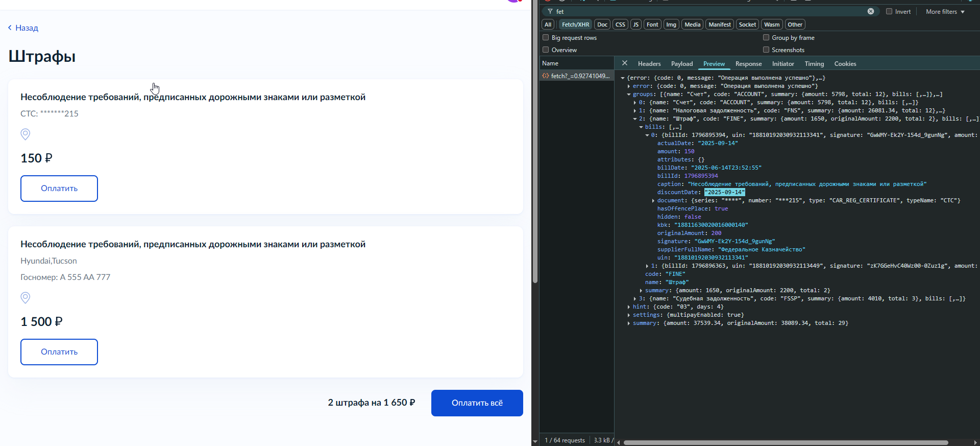Expand group 3 Судебная задолженность node
Image resolution: width=980 pixels, height=446 pixels.
[635, 299]
